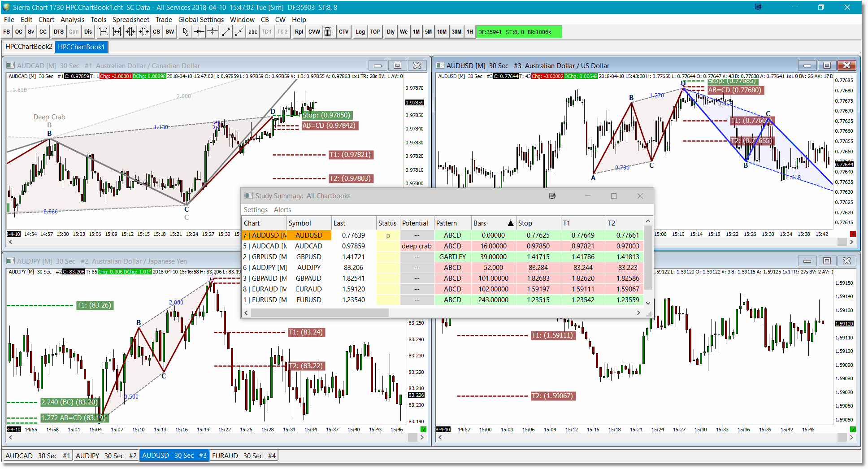
Task: Set timeframe to 10M
Action: click(x=442, y=32)
